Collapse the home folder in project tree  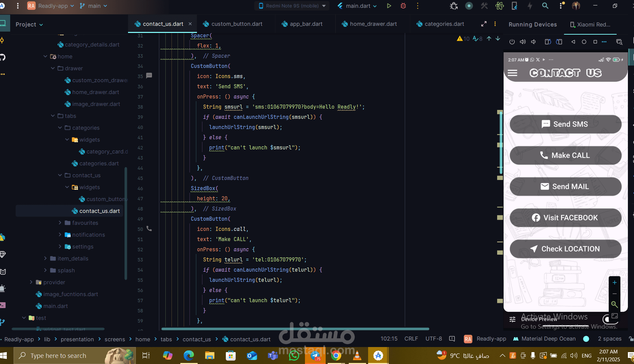tap(45, 56)
